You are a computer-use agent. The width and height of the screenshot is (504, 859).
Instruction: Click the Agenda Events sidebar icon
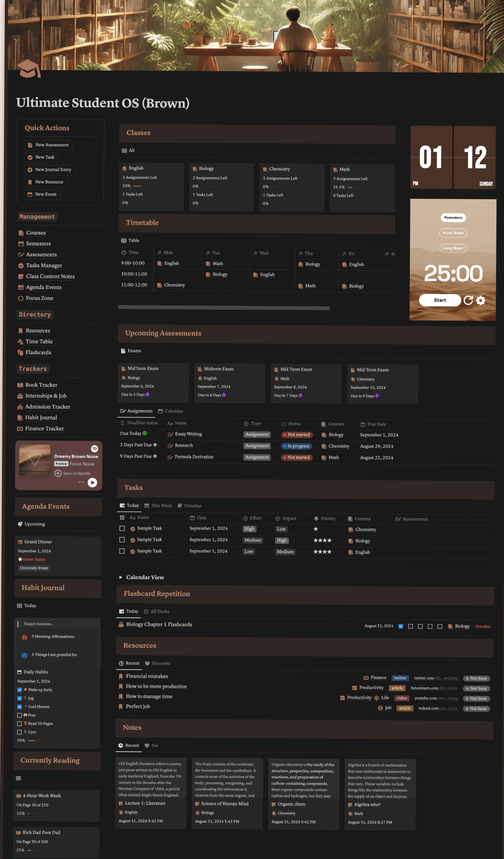click(x=21, y=287)
